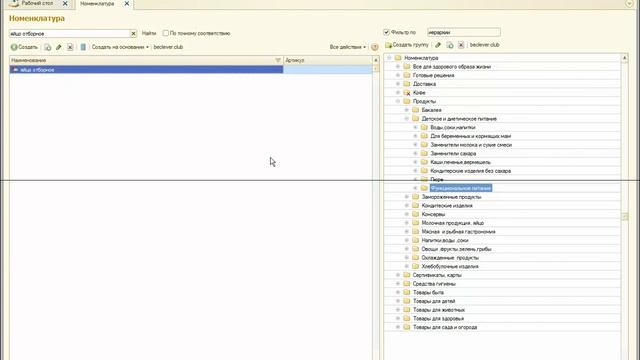Expand the Замороженные продукты node

pyautogui.click(x=407, y=197)
